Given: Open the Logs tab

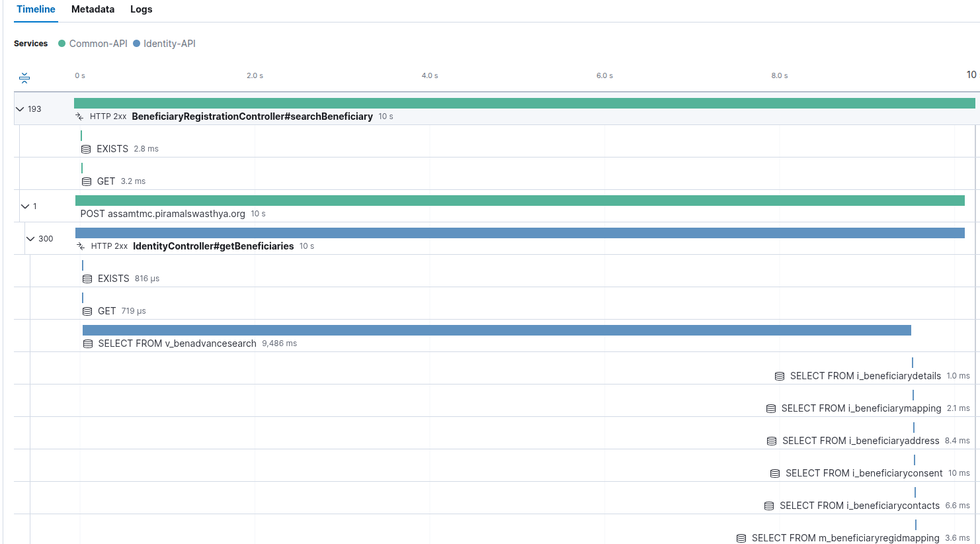Looking at the screenshot, I should [x=141, y=9].
